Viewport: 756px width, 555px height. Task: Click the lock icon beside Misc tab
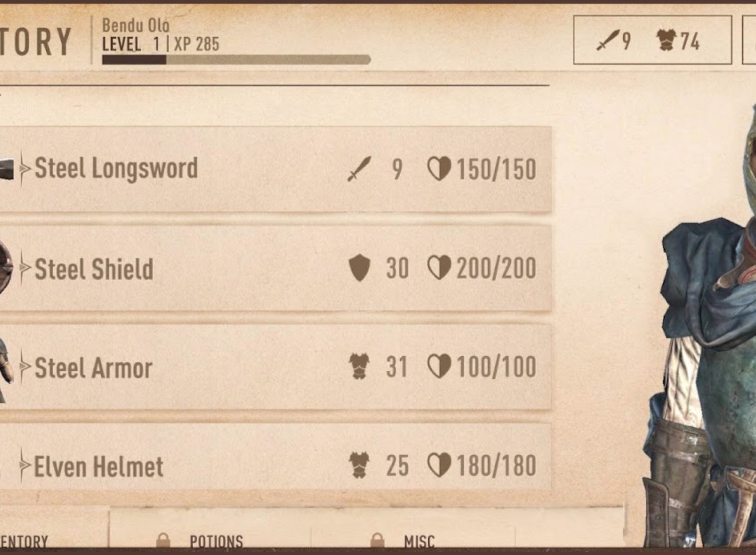pos(377,540)
